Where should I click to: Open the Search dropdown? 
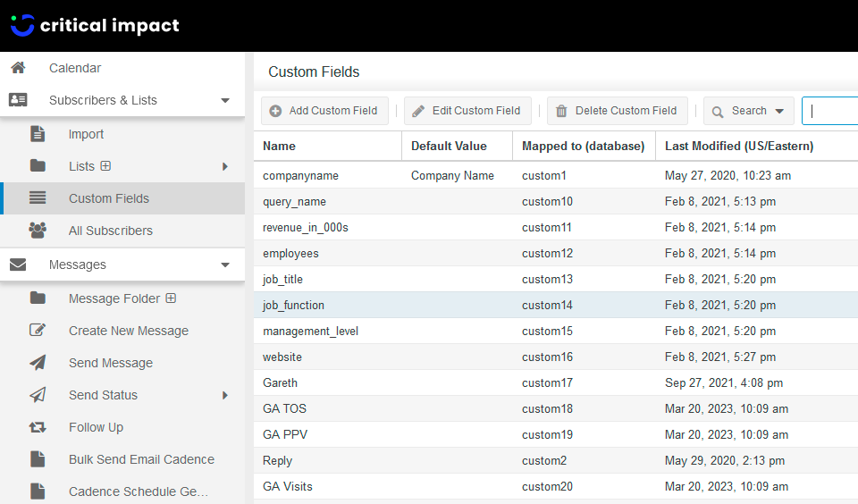(x=748, y=111)
